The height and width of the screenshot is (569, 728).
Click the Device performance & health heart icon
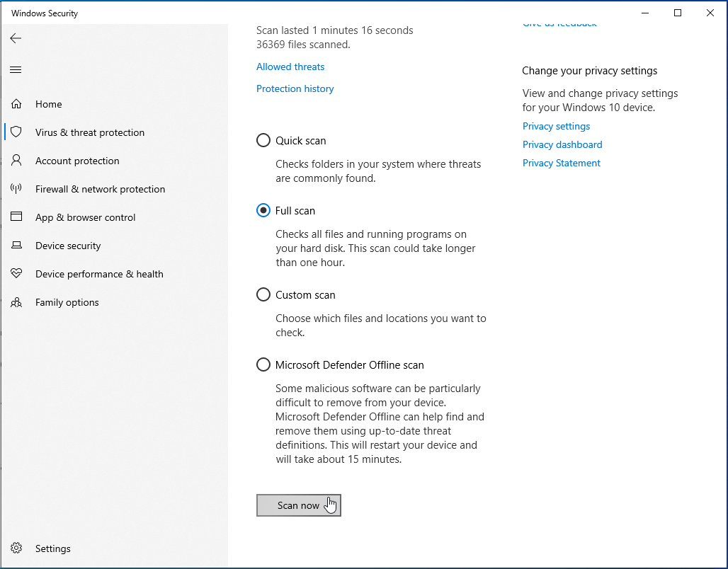[16, 274]
